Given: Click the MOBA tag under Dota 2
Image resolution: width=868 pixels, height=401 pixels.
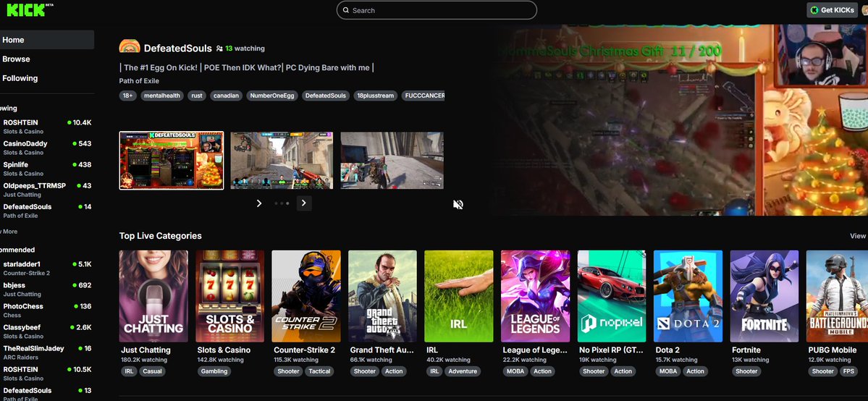Looking at the screenshot, I should point(667,371).
